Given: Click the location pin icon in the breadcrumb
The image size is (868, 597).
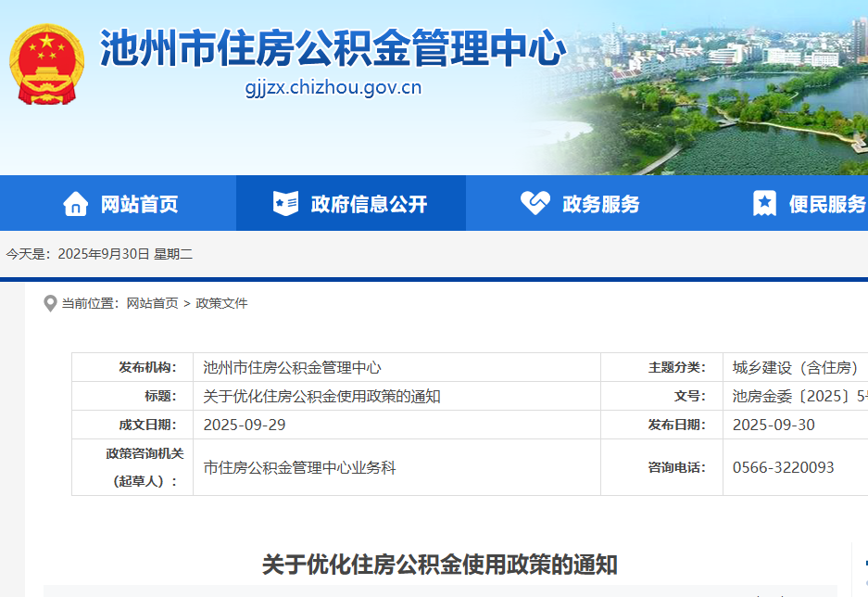Looking at the screenshot, I should tap(49, 303).
